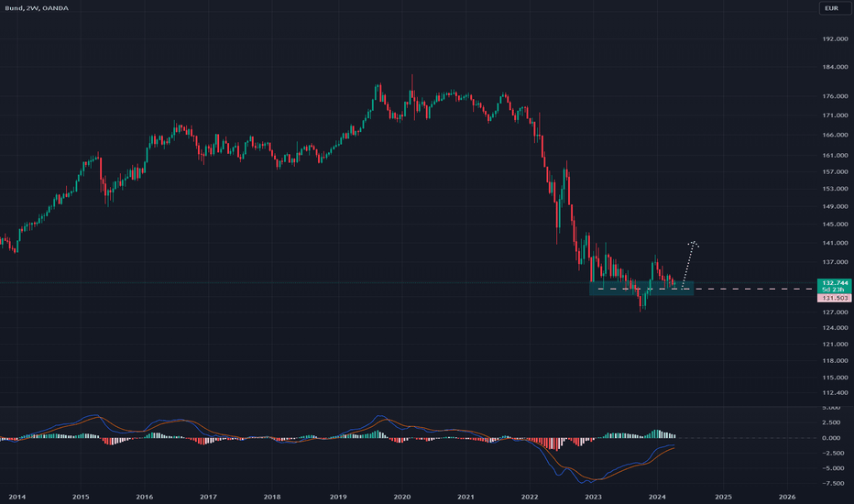
Task: Click 2015 on the time axis
Action: click(x=81, y=497)
